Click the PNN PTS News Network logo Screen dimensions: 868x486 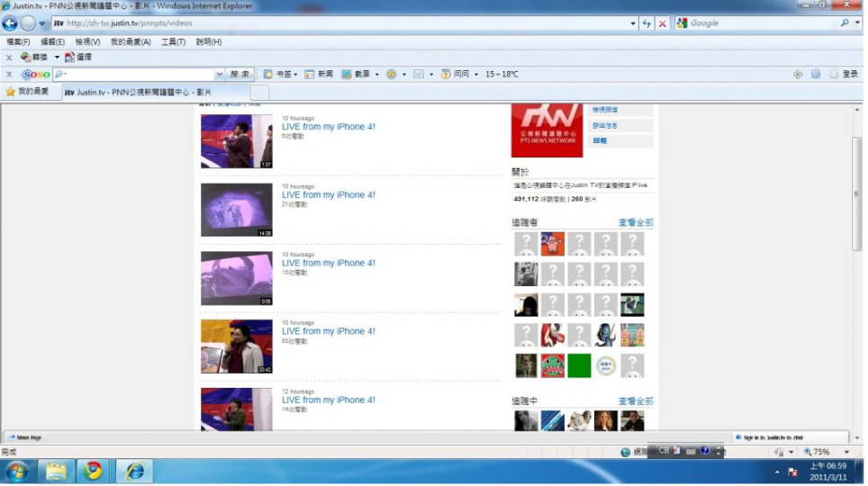[547, 130]
